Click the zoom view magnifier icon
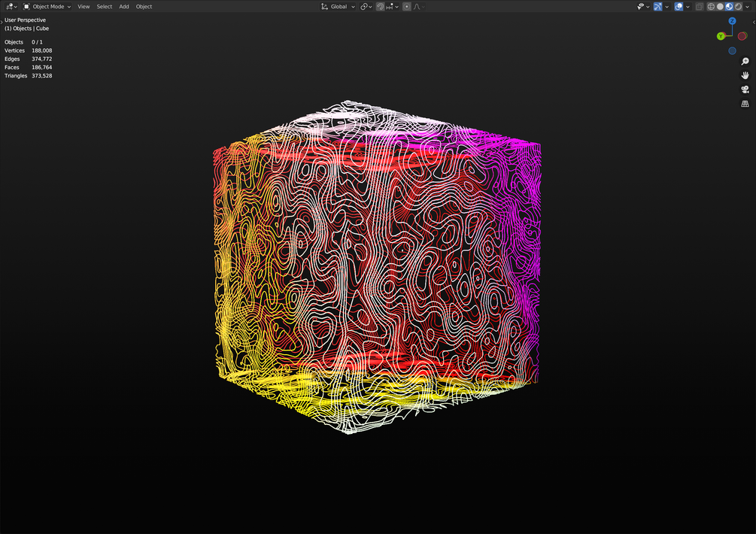The image size is (756, 534). coord(745,61)
